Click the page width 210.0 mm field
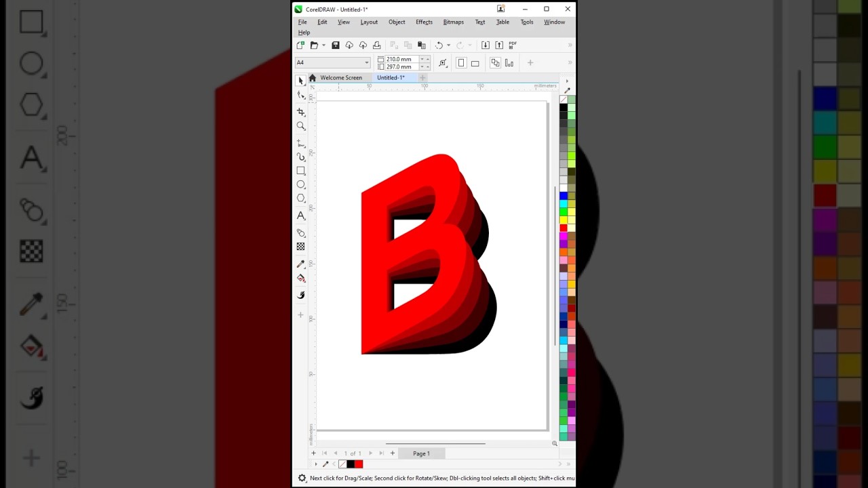This screenshot has height=488, width=868. point(401,60)
